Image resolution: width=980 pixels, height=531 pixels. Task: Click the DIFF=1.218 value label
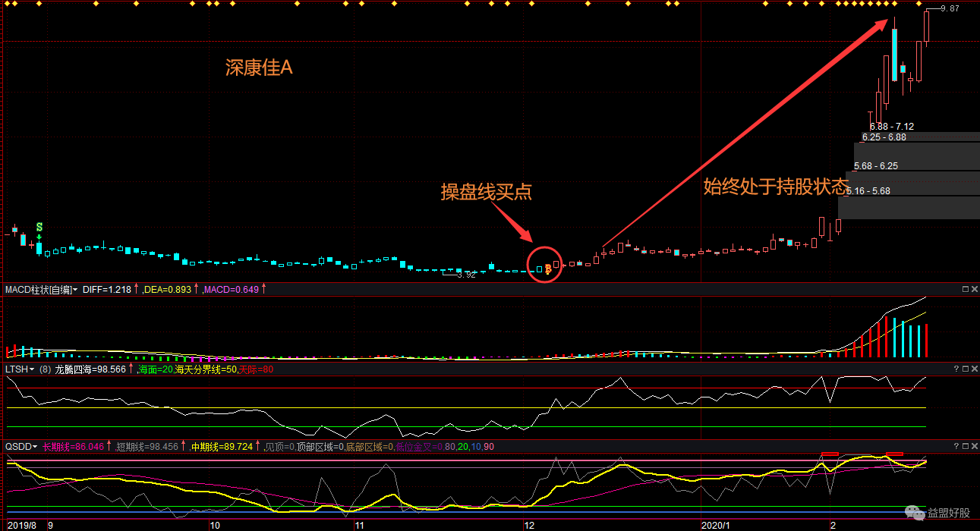click(106, 289)
